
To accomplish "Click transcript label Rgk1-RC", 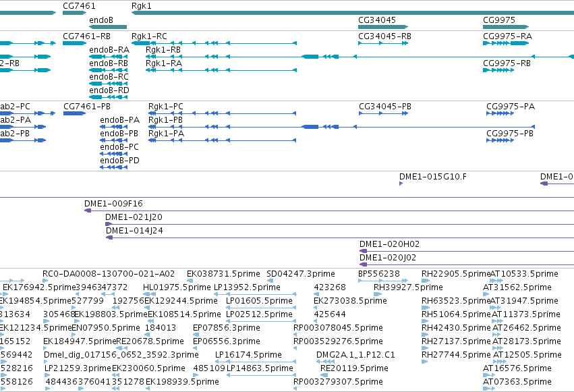I will click(149, 36).
